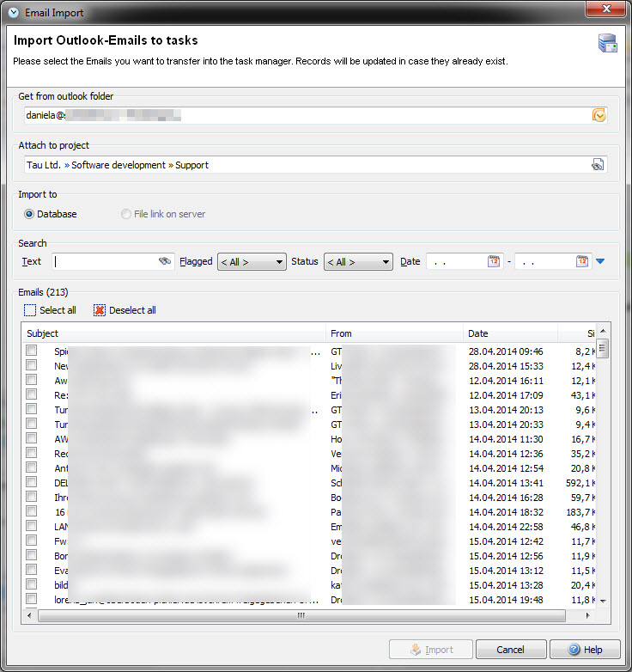The height and width of the screenshot is (672, 632).
Task: Open Help with the Help button
Action: click(x=585, y=650)
